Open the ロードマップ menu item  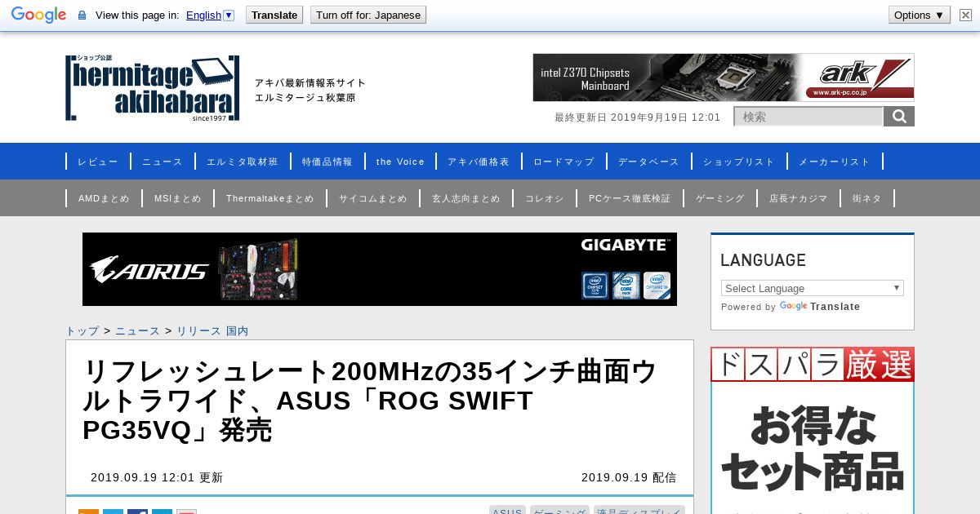pyautogui.click(x=564, y=162)
